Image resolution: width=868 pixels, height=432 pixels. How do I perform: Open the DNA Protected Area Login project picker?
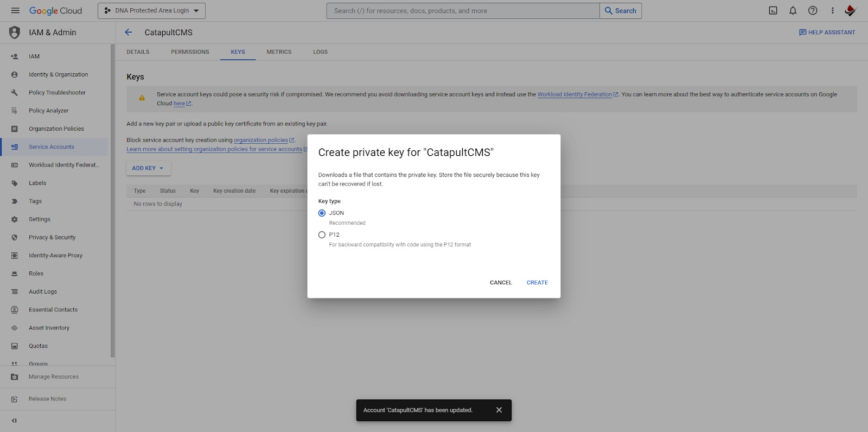click(x=151, y=11)
